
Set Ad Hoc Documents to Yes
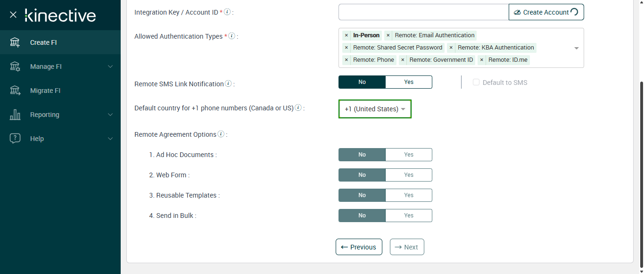pyautogui.click(x=408, y=155)
